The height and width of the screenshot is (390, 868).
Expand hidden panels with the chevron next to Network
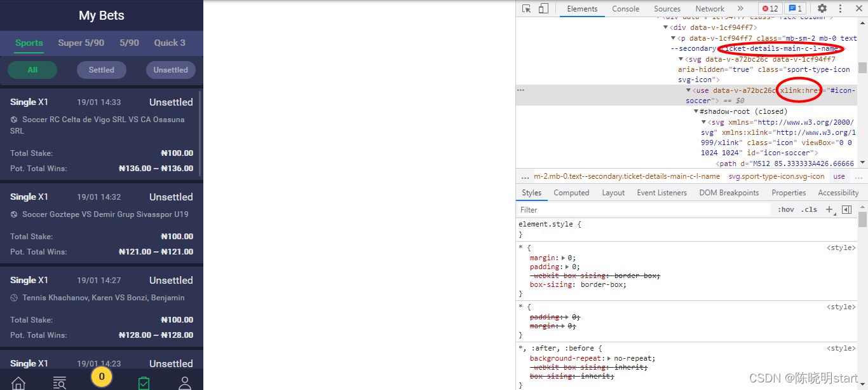point(741,8)
